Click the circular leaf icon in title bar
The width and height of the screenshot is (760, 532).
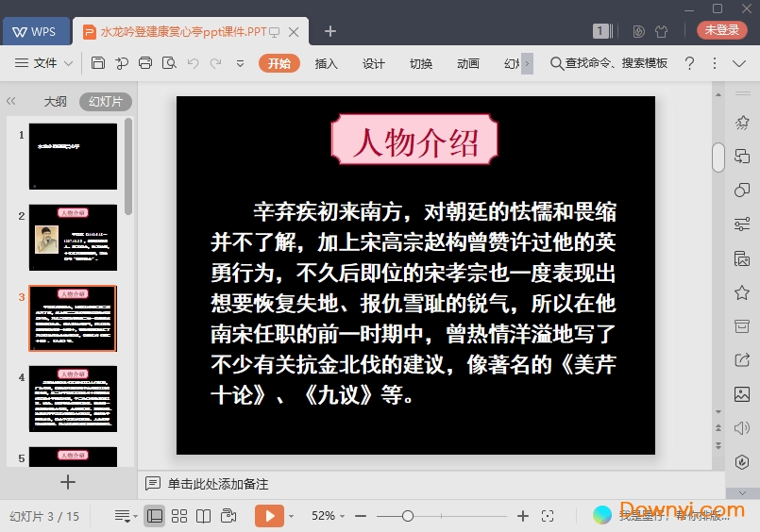(x=638, y=32)
